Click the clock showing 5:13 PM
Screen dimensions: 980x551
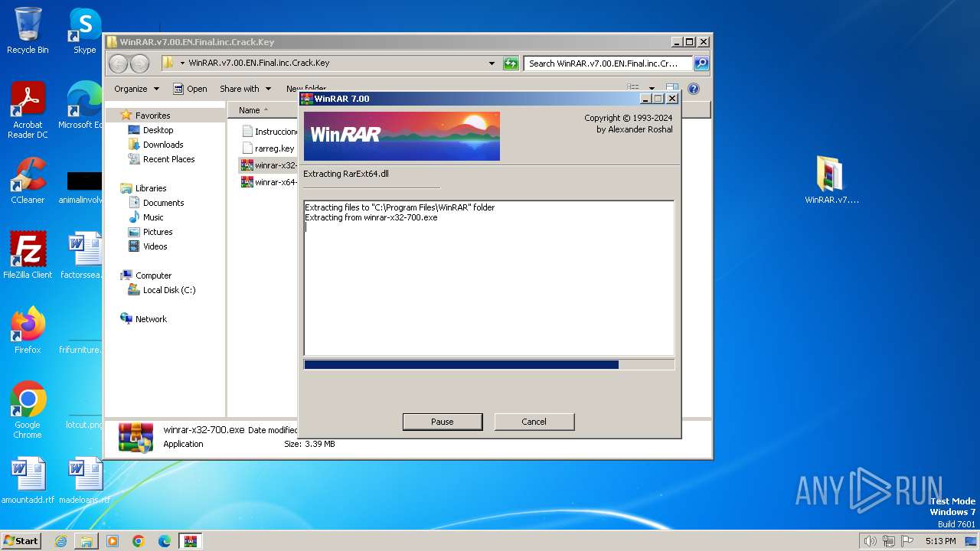point(940,541)
